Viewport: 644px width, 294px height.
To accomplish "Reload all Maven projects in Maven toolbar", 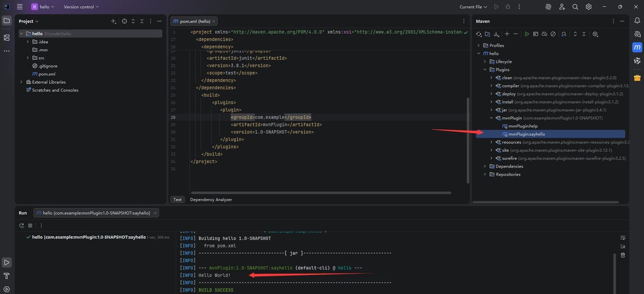I will 479,34.
